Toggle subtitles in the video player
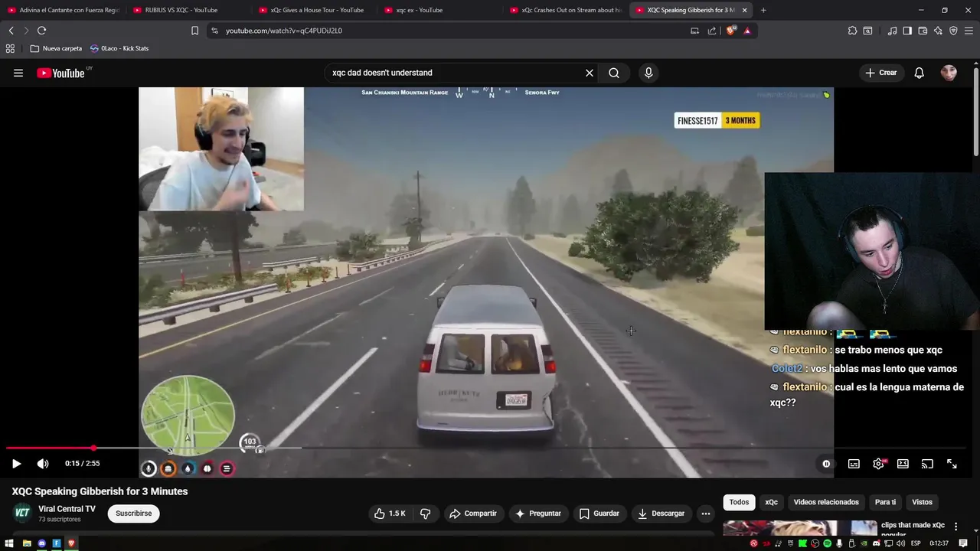Viewport: 980px width, 551px height. coord(854,464)
